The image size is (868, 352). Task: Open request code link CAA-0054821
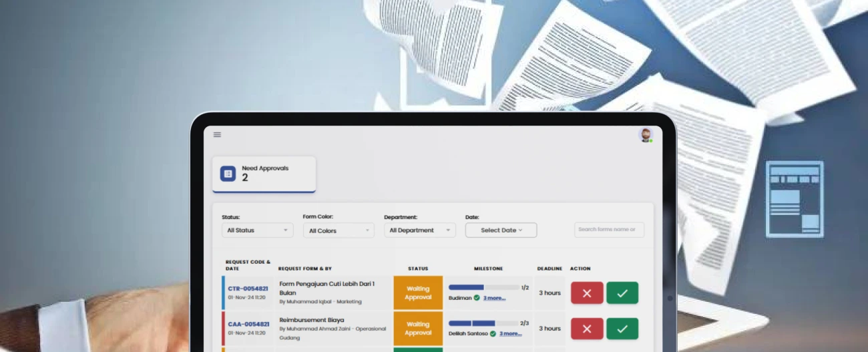(248, 324)
